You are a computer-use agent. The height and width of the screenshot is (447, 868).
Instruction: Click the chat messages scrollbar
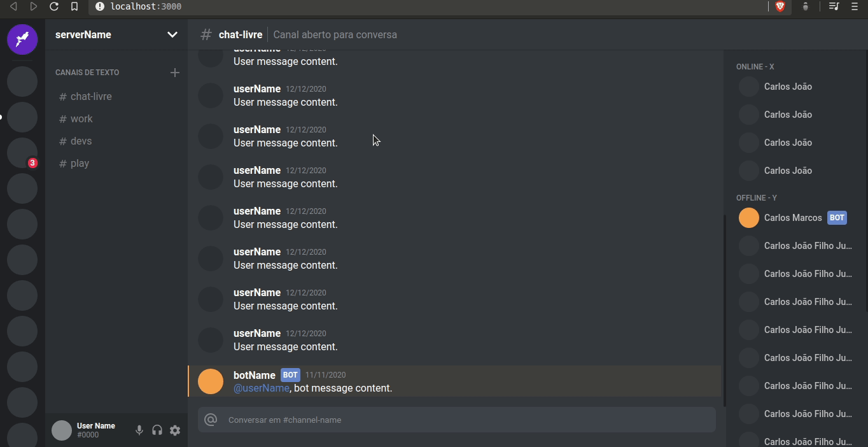coord(723,304)
